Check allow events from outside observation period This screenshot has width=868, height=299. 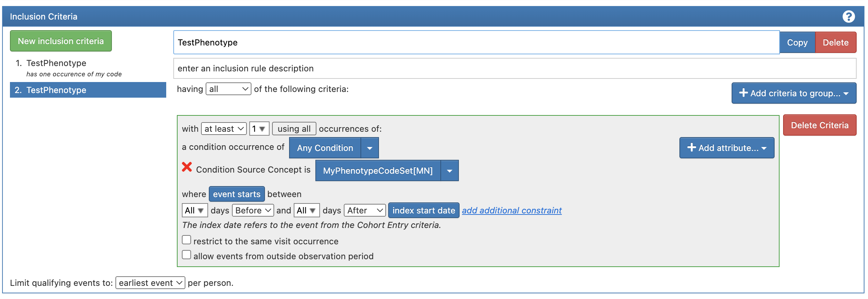pos(186,255)
